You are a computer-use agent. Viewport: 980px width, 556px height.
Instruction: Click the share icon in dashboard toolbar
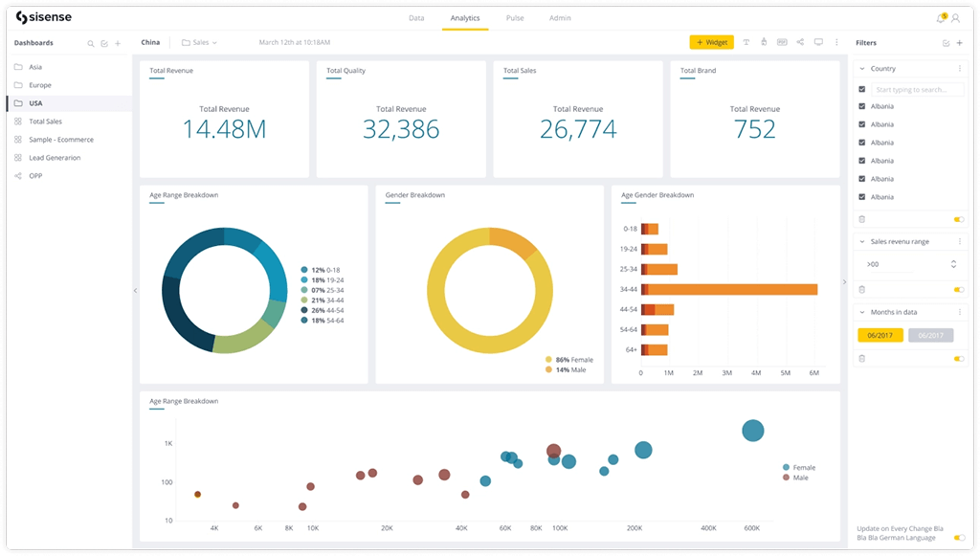[x=800, y=42]
